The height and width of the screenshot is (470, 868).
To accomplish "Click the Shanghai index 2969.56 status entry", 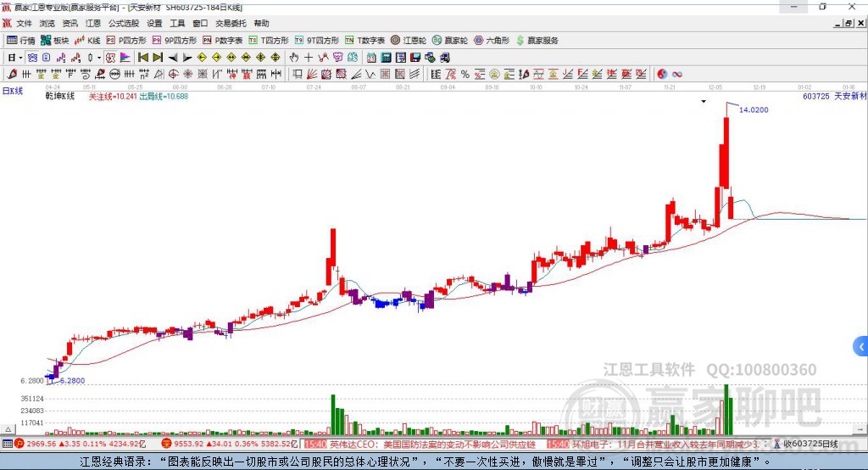I will point(81,444).
